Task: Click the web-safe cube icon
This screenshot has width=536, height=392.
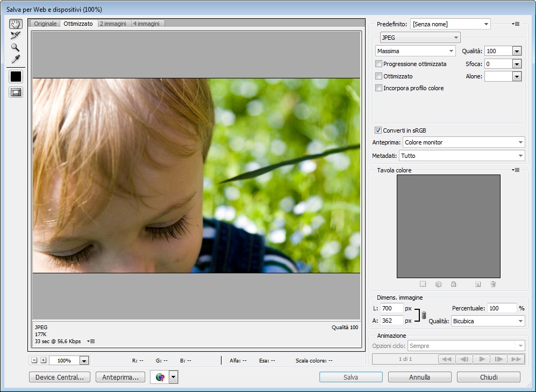Action: 438,284
